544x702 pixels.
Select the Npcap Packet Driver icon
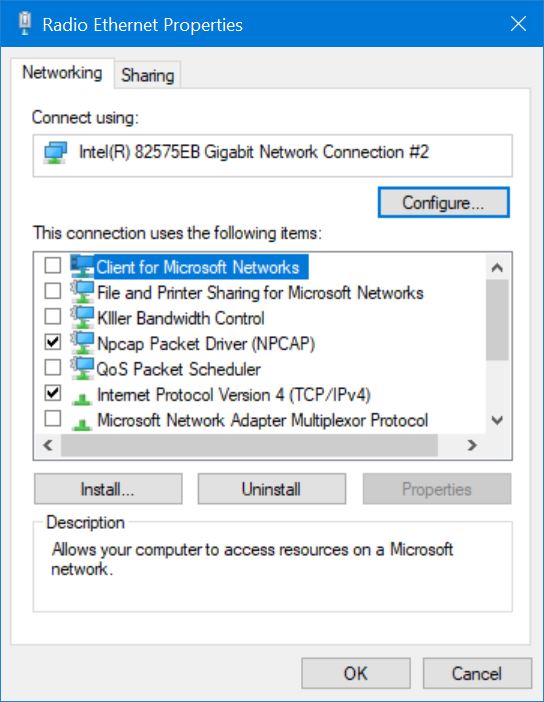click(82, 343)
